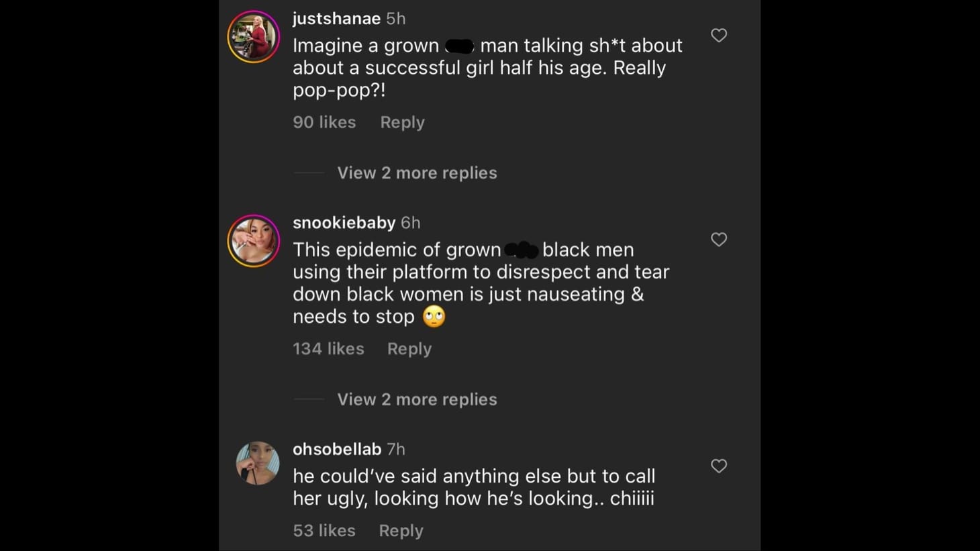The height and width of the screenshot is (551, 980).
Task: Expand replies under justshanae's comment
Action: click(x=416, y=172)
